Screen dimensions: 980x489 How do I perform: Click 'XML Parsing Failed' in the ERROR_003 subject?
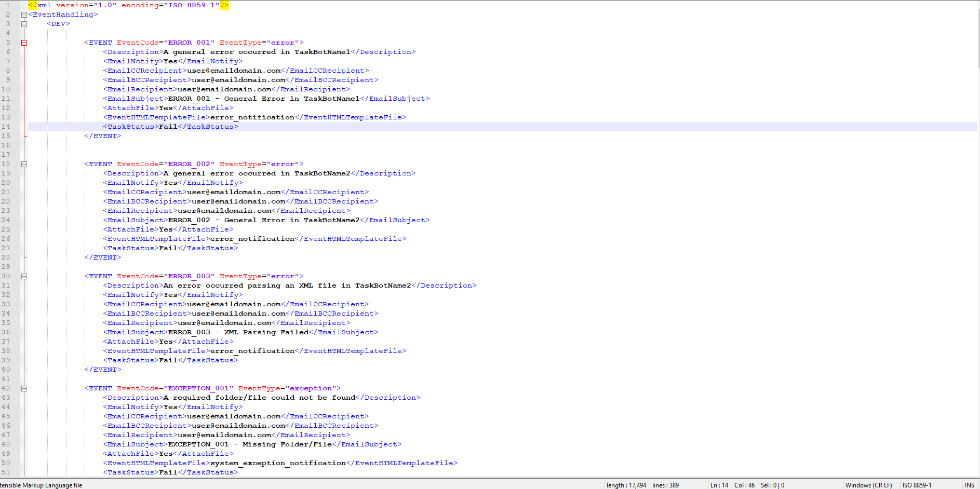(x=266, y=332)
